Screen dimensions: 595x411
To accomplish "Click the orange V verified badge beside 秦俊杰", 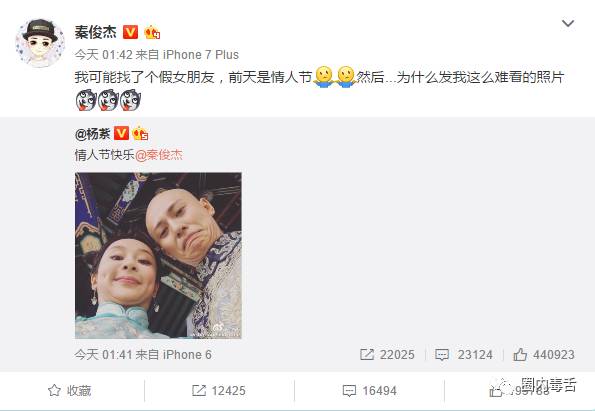I will (x=130, y=32).
